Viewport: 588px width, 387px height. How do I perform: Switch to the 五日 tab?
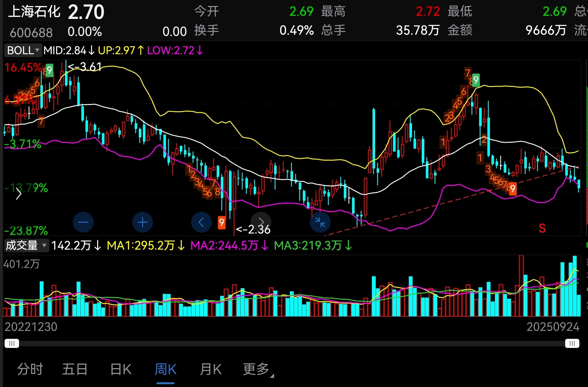pos(75,369)
